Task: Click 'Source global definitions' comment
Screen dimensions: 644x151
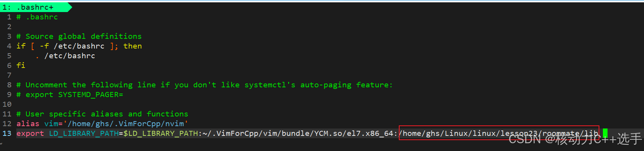Action: (84, 36)
